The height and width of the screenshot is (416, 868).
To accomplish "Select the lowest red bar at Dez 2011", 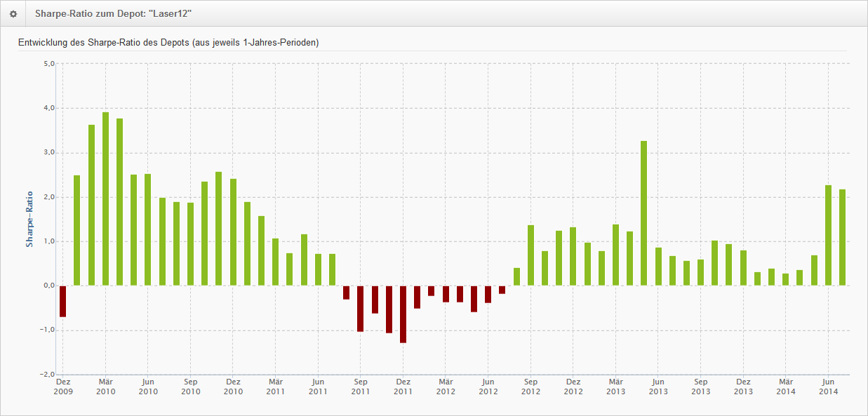I will point(403,314).
